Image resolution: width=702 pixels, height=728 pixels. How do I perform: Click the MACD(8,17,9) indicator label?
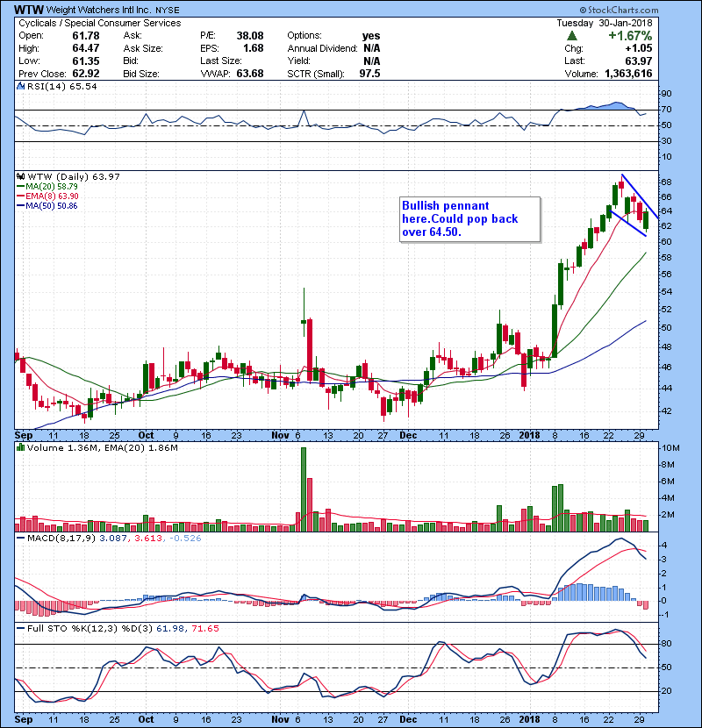click(x=61, y=539)
